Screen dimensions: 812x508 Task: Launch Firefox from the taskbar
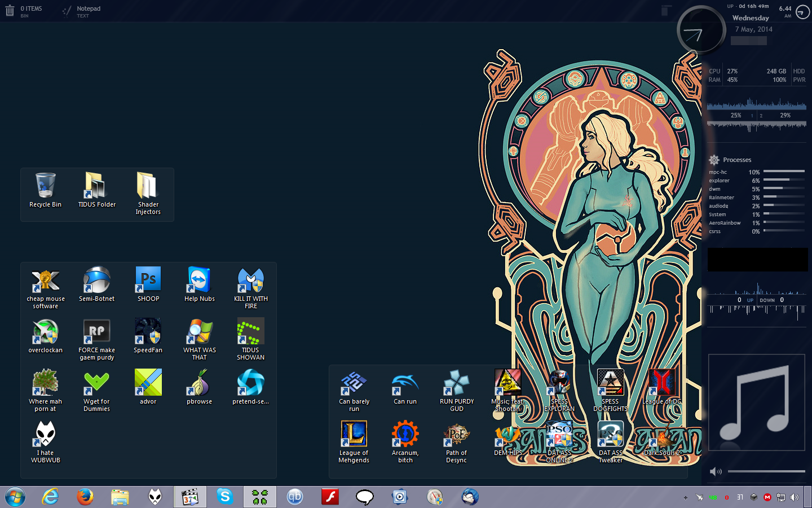85,497
